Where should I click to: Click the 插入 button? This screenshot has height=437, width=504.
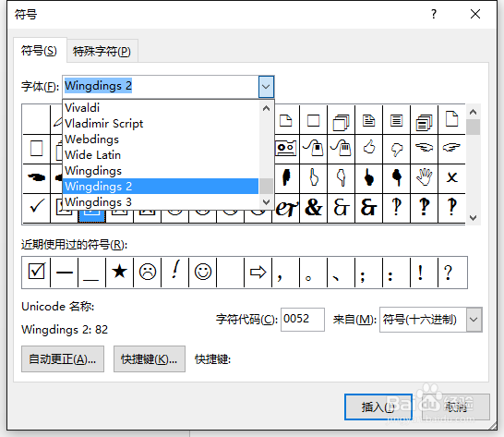(x=378, y=407)
